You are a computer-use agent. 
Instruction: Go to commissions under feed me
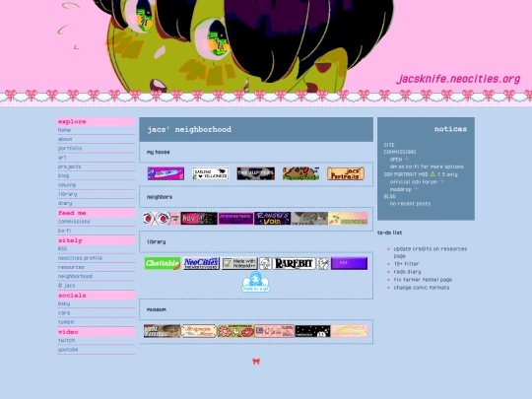(74, 222)
